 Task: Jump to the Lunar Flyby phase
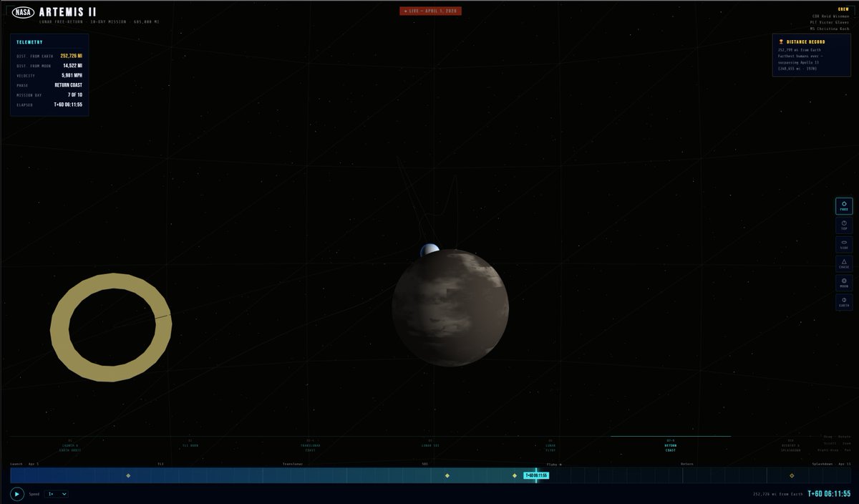550,445
